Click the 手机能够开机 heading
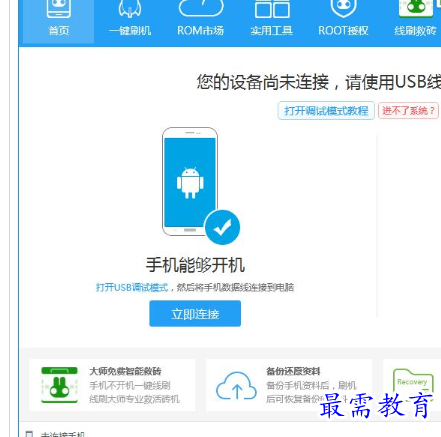Image resolution: width=441 pixels, height=437 pixels. click(195, 265)
